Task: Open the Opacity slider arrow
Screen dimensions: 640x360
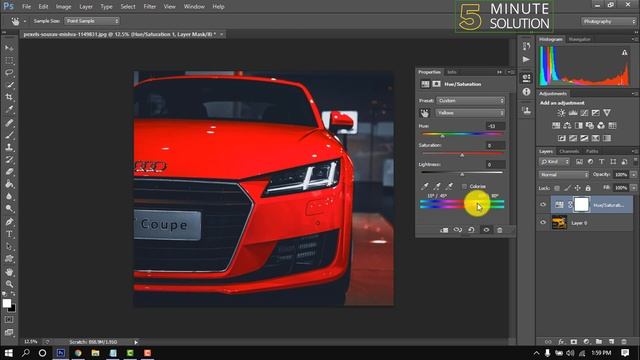Action: pos(633,175)
